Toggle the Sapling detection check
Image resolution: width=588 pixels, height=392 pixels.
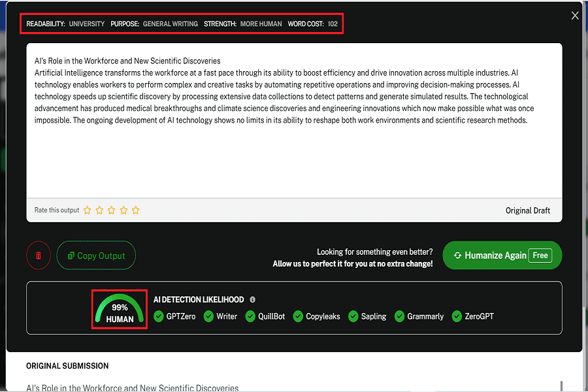click(354, 316)
